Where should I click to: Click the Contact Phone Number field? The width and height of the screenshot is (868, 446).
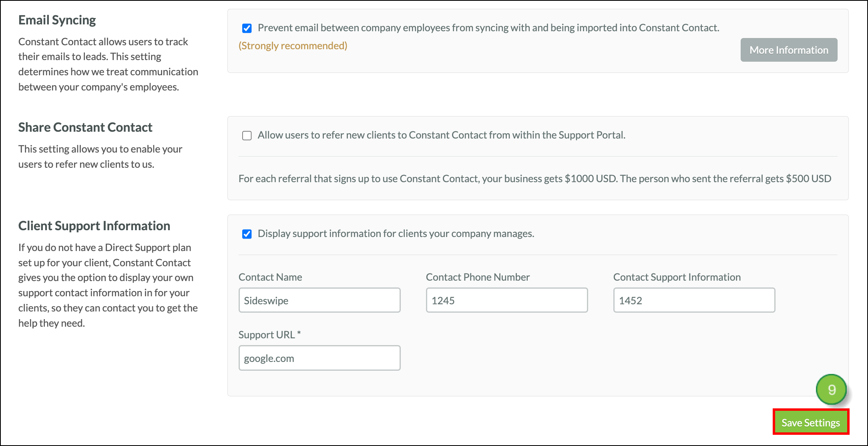[x=507, y=300]
